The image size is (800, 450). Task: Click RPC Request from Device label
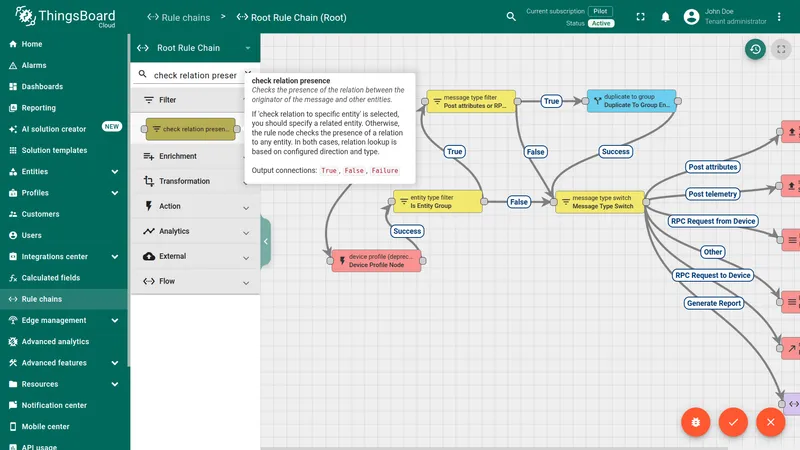(713, 221)
